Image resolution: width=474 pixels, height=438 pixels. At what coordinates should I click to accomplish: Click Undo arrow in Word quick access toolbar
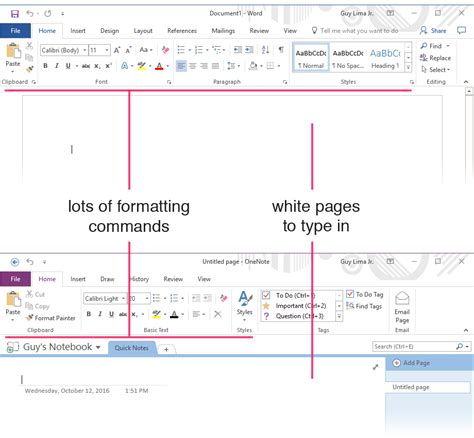coord(30,13)
